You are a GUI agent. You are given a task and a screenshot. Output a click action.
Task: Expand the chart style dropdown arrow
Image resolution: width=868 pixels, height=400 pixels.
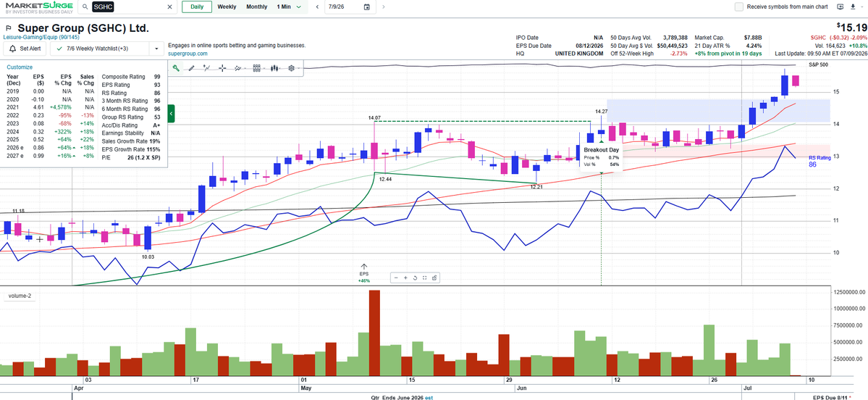[281, 69]
